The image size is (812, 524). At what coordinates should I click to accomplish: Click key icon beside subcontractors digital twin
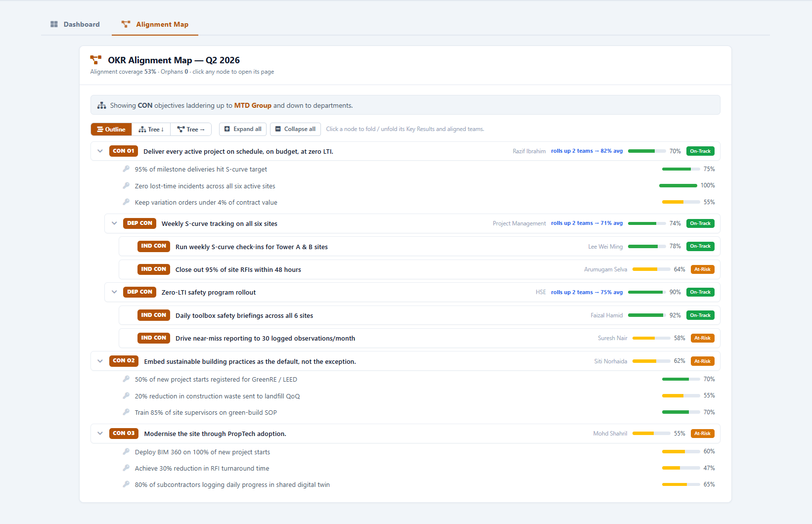tap(126, 484)
